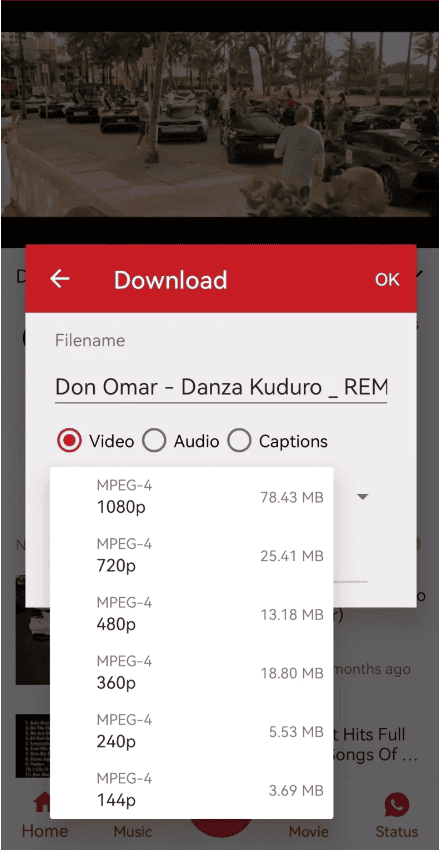Viewport: 439px width, 850px height.
Task: Go back using the Download dialog arrow
Action: tap(60, 279)
